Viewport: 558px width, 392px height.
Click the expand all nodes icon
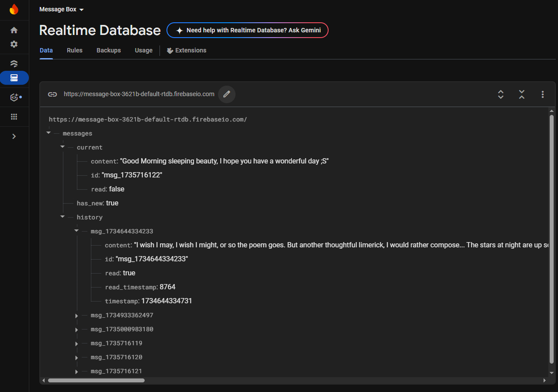pos(501,94)
